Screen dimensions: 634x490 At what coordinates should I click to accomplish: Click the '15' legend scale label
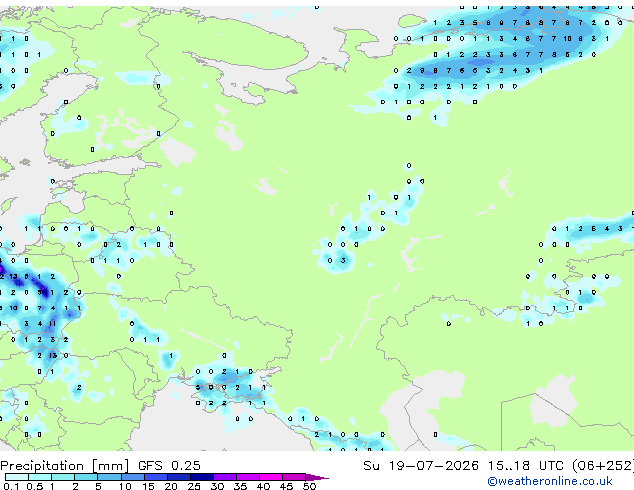[148, 486]
